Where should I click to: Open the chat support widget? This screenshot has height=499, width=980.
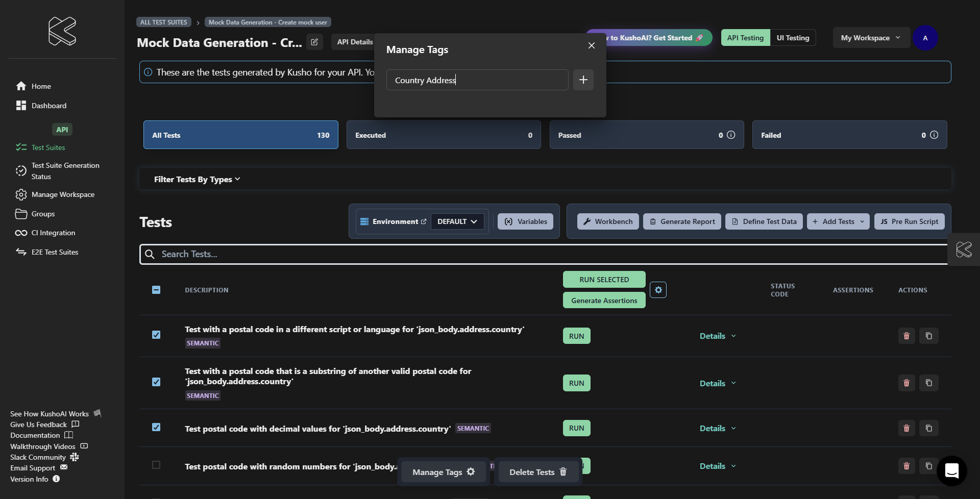point(951,470)
